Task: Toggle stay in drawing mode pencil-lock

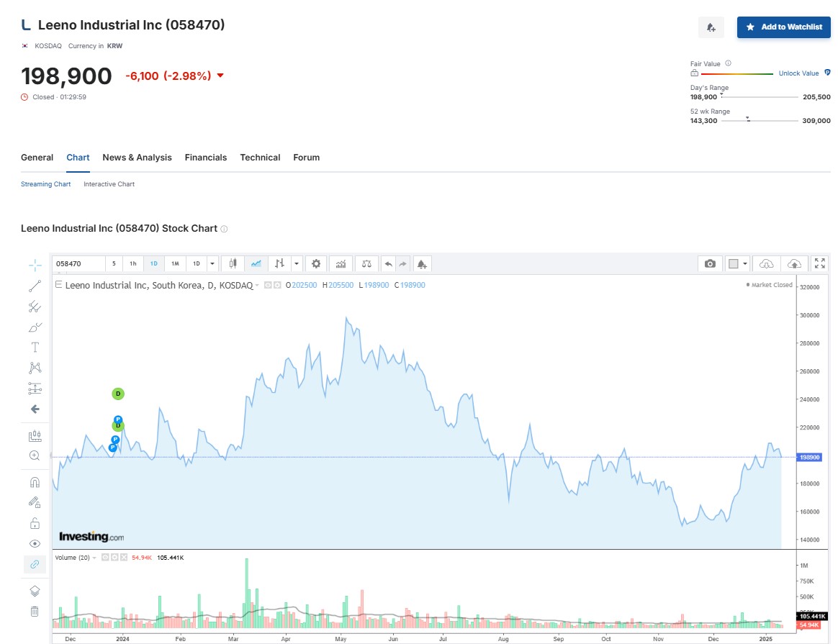Action: coord(35,502)
